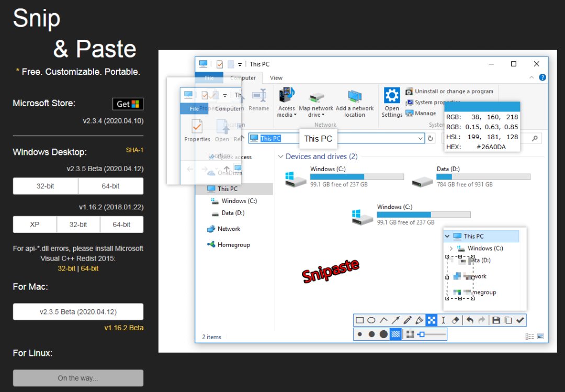Collapse the Devices and drives section
Screen dimensions: 565x392
click(281, 156)
